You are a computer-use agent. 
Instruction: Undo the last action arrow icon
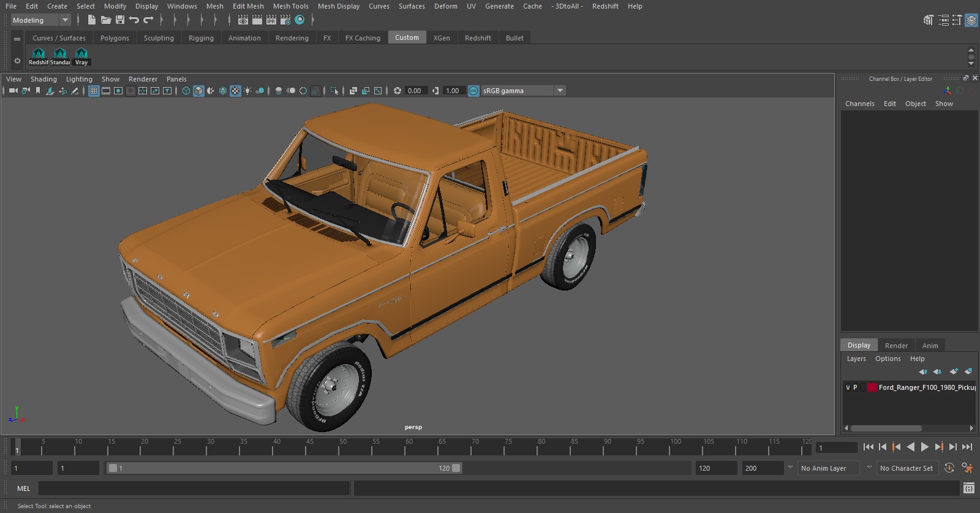[x=134, y=20]
